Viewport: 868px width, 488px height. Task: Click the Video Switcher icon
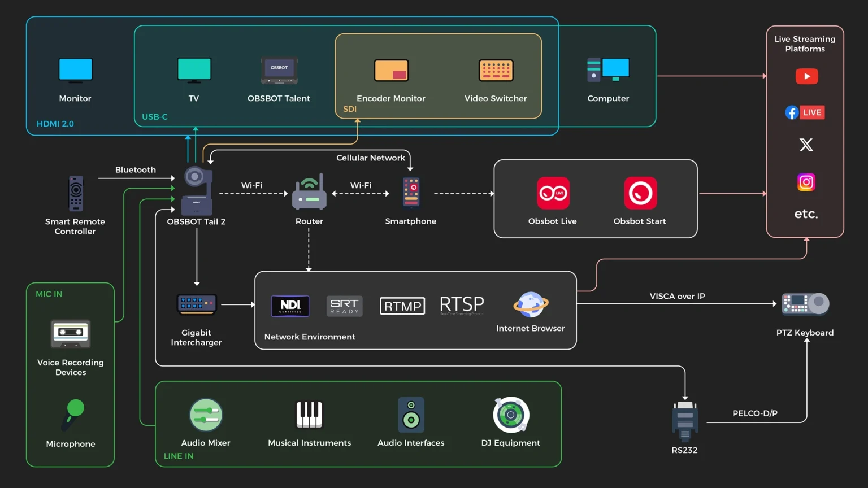point(496,71)
